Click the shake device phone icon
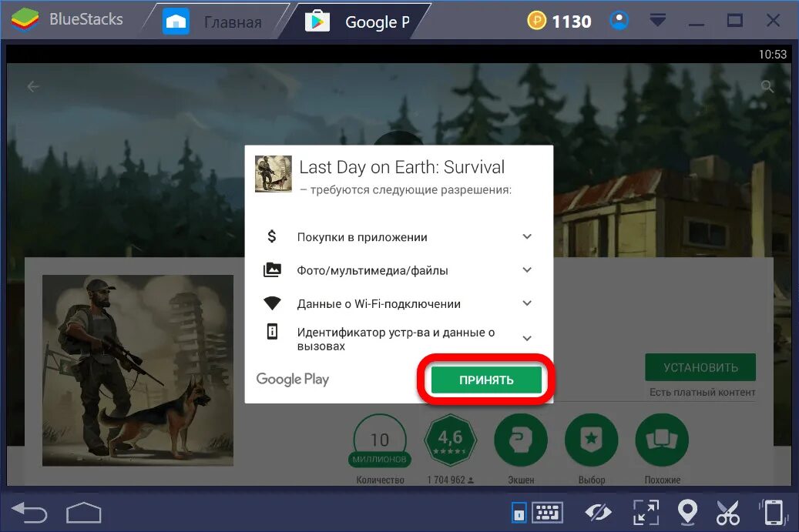This screenshot has width=799, height=532. pyautogui.click(x=774, y=512)
